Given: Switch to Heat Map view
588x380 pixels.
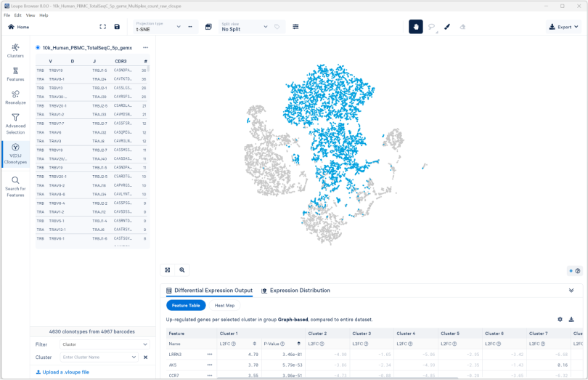Looking at the screenshot, I should (x=224, y=305).
